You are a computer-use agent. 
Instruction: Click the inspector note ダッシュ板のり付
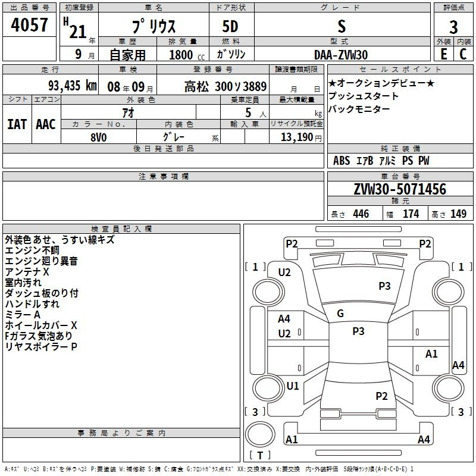[42, 293]
